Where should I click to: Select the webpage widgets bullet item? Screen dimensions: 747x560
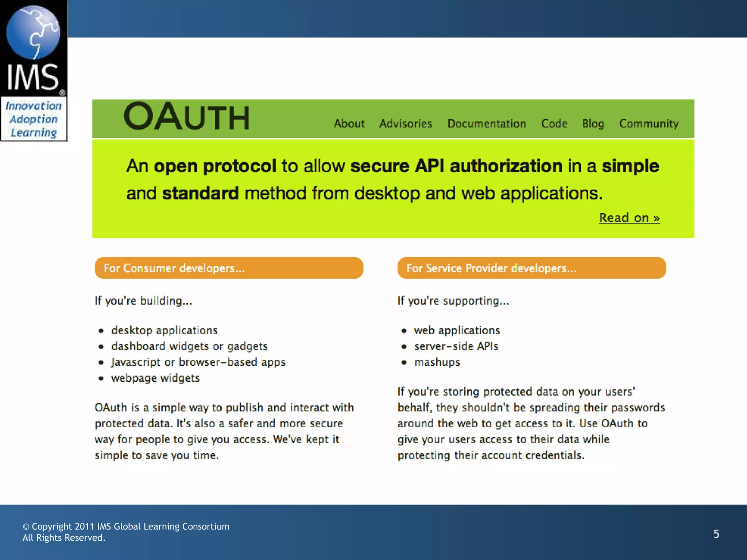coord(155,378)
